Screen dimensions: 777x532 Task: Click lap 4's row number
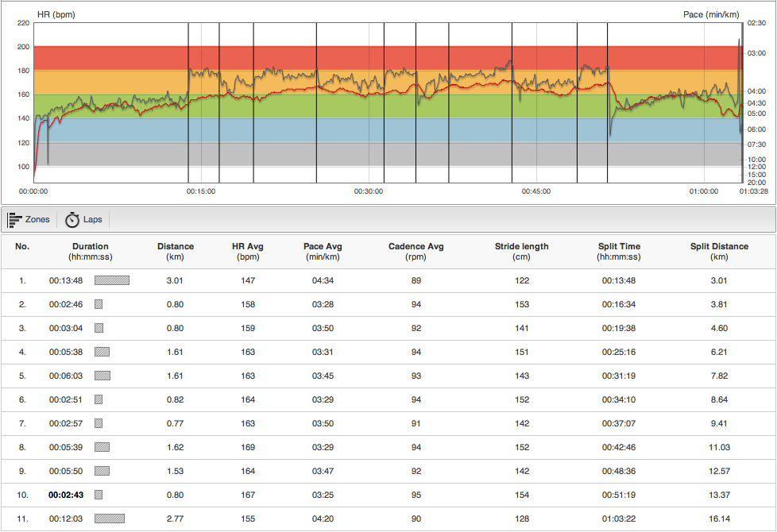[22, 352]
